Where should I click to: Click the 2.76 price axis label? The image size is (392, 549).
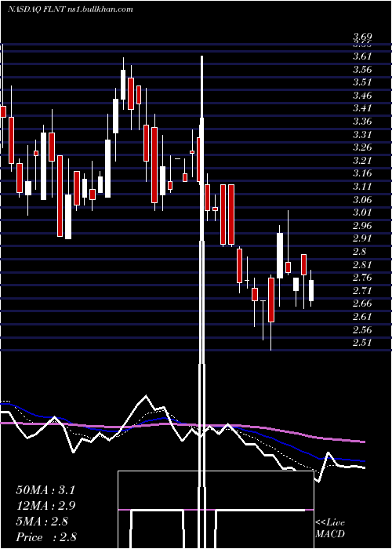pos(362,278)
